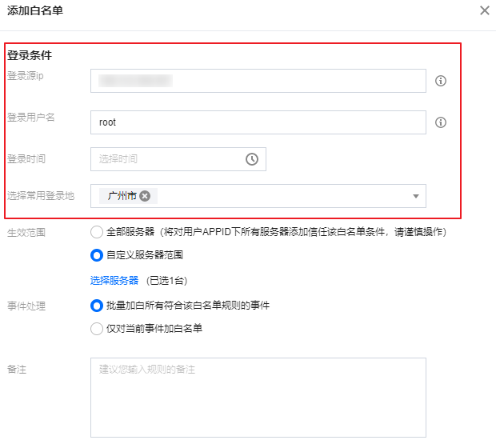This screenshot has width=496, height=448.
Task: Focus the 登录源ip input field
Action: pos(258,81)
